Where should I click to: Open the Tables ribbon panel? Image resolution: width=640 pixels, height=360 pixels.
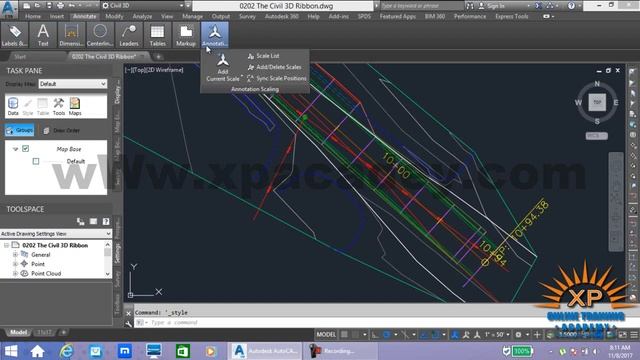(157, 35)
